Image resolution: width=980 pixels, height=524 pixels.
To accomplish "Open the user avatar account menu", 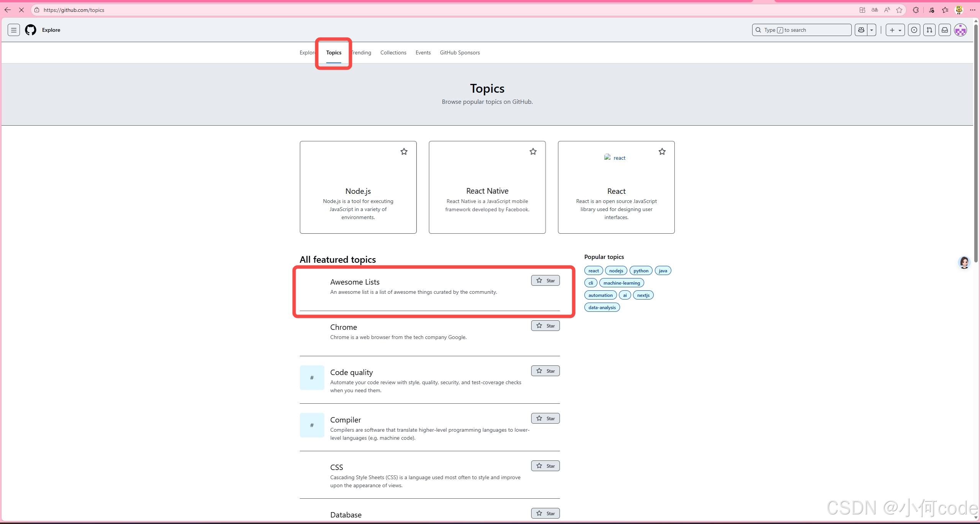I will click(x=960, y=30).
